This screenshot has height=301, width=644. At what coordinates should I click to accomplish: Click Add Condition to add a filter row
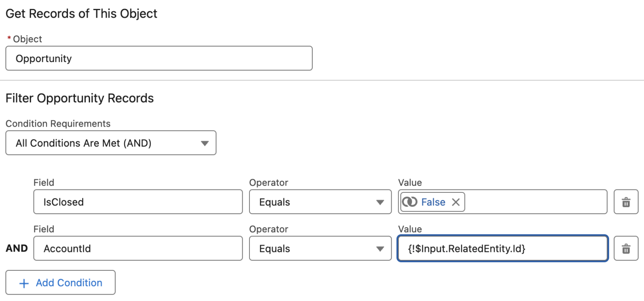click(60, 282)
